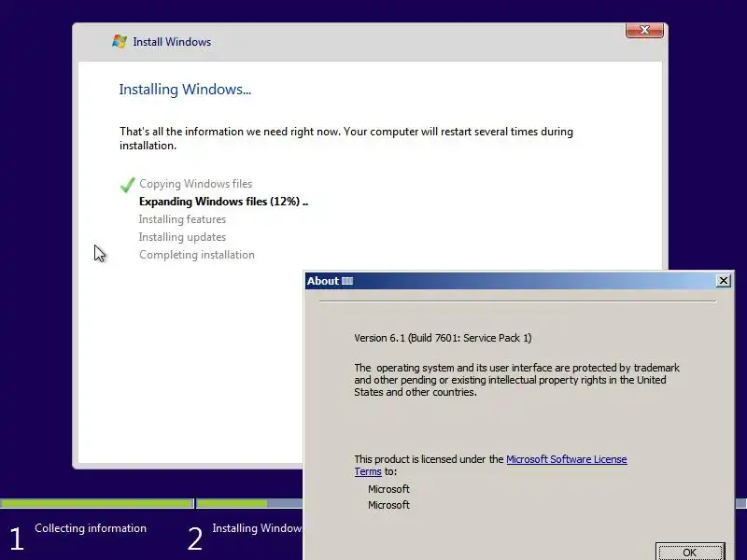
Task: Click the stage number 1 at bottom
Action: click(17, 539)
